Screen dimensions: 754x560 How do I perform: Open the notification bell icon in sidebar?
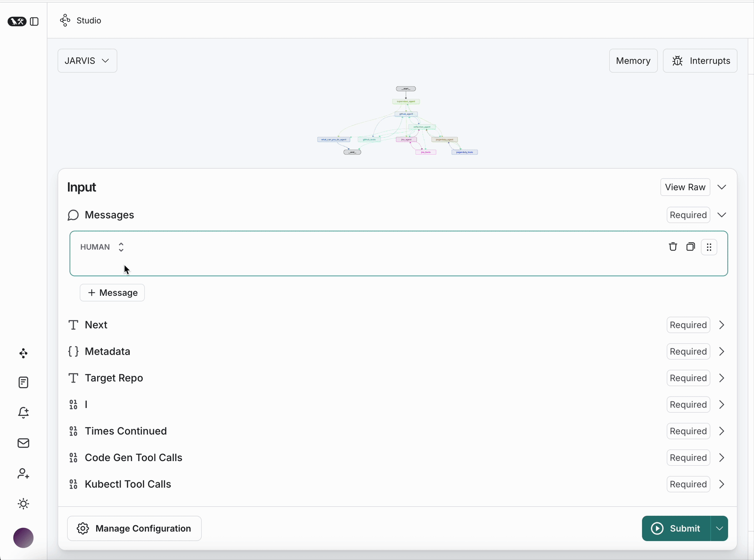(24, 413)
